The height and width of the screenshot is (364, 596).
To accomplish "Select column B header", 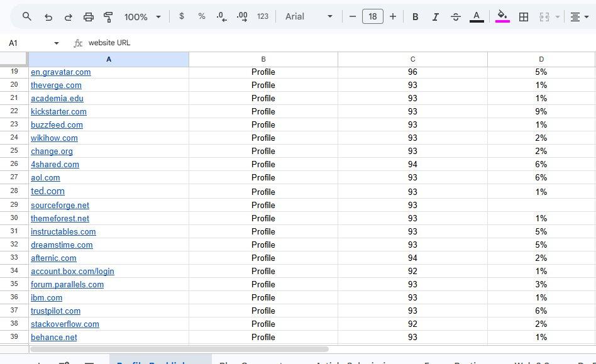I will tap(263, 59).
